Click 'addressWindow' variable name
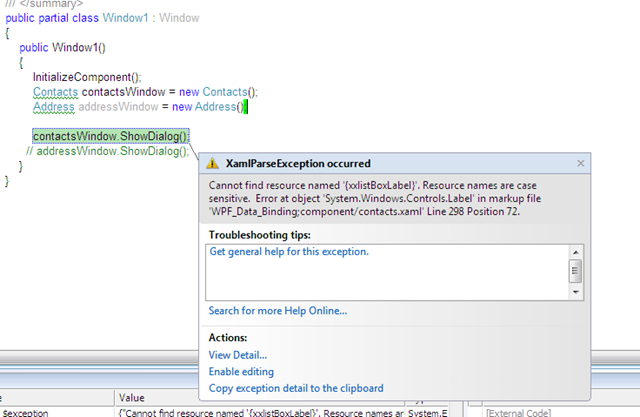640x417 pixels. tap(118, 107)
